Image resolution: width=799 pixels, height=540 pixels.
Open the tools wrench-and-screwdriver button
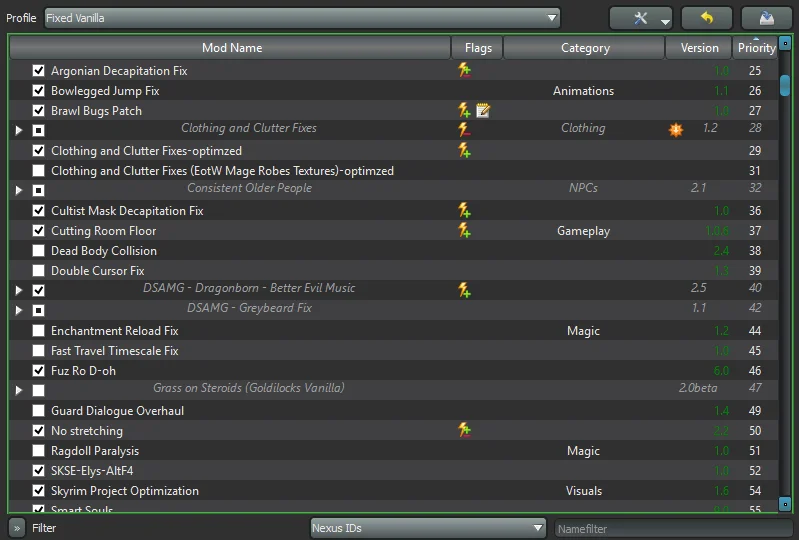pos(641,19)
